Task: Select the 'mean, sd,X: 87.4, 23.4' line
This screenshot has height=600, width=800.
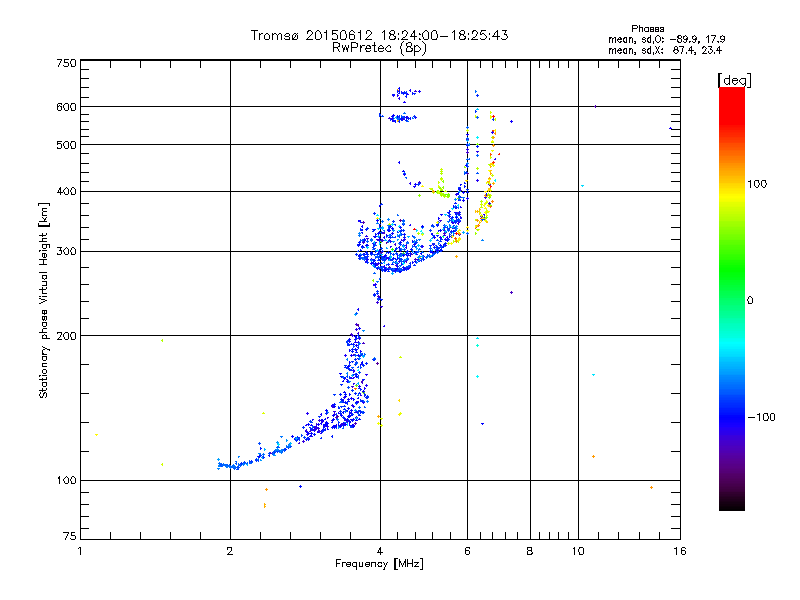Action: (x=665, y=50)
